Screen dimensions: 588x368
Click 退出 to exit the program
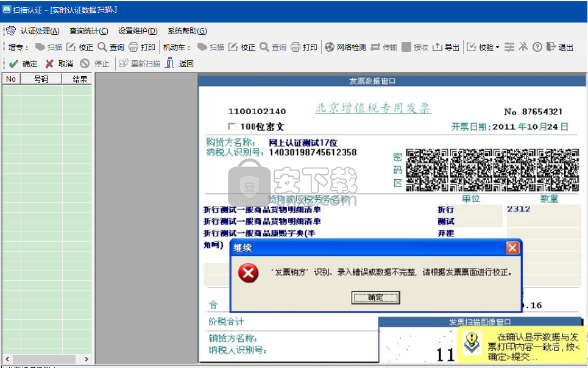560,48
